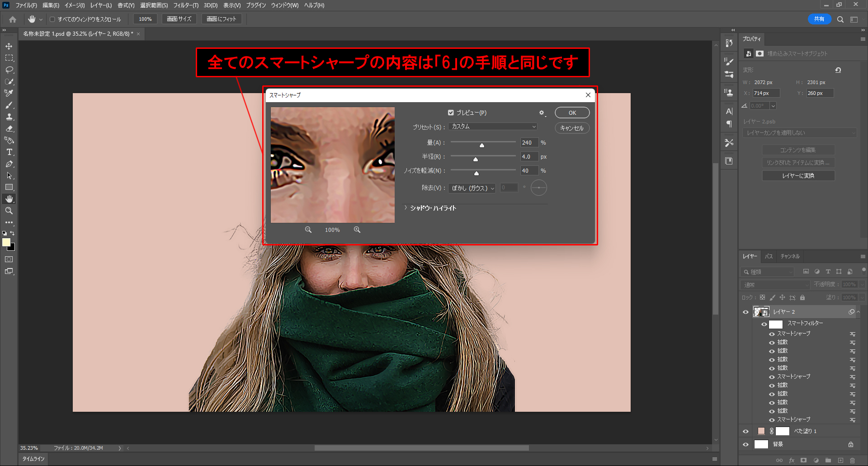
Task: Hide the 背景 layer visibility eye
Action: [x=745, y=444]
